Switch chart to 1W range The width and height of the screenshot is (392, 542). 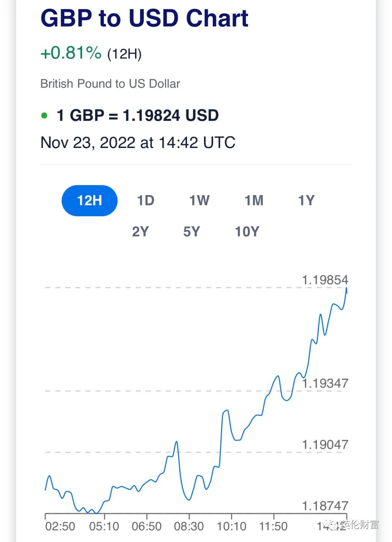(199, 201)
